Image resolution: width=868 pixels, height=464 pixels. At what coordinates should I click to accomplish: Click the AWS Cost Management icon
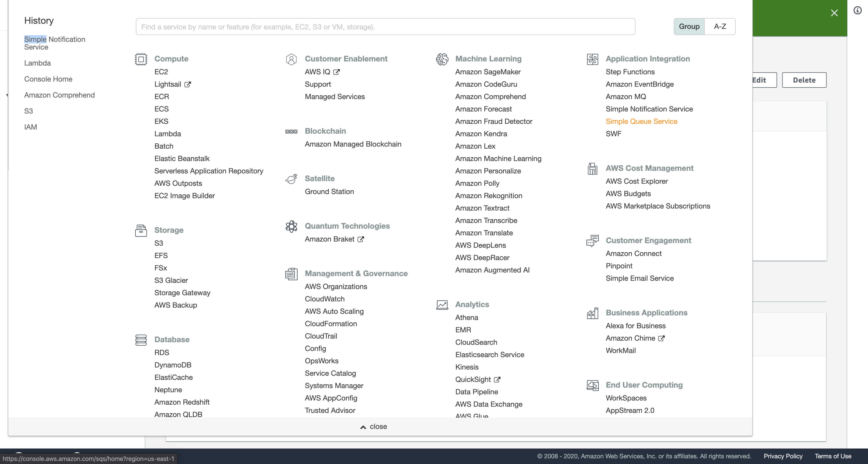coord(592,169)
